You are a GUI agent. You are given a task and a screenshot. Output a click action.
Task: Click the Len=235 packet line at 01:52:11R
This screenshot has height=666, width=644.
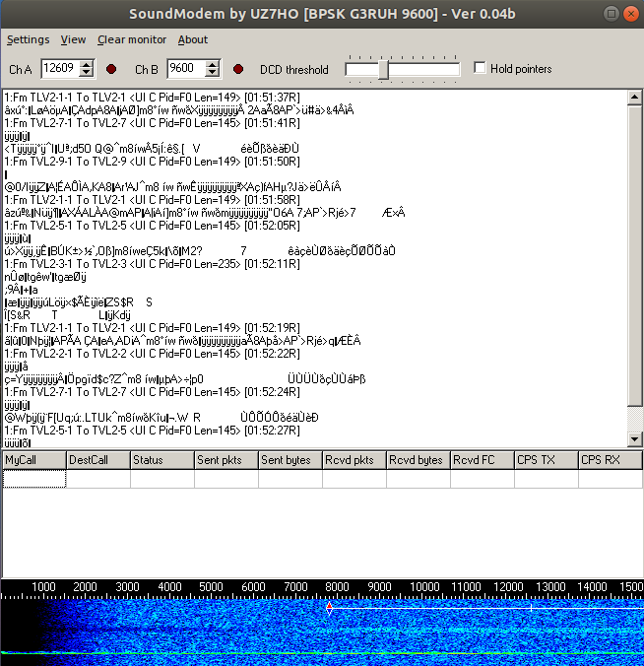(152, 264)
